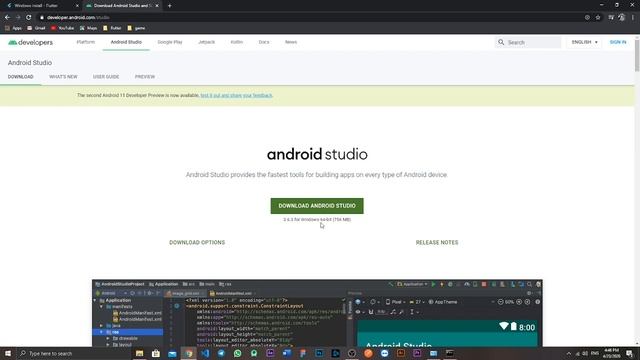Screen dimensions: 640x360
Task: Open the Apps bookmark shortcut
Action: (13, 28)
